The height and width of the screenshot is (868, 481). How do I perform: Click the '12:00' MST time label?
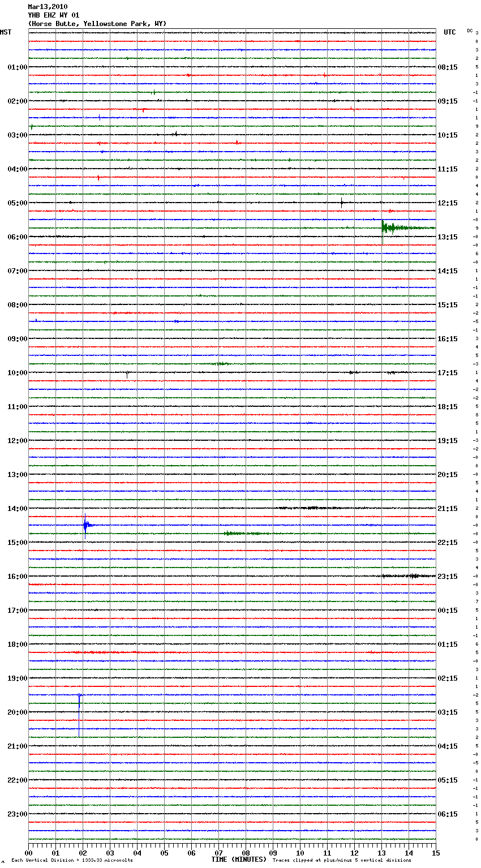pos(18,441)
